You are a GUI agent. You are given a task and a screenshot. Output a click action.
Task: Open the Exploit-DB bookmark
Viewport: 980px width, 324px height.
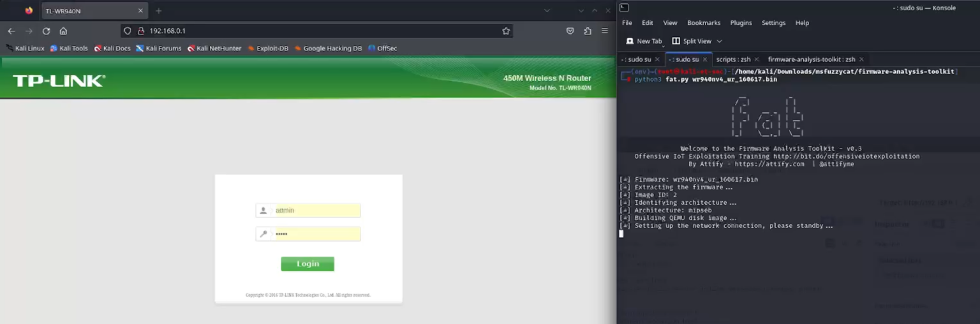pos(268,48)
